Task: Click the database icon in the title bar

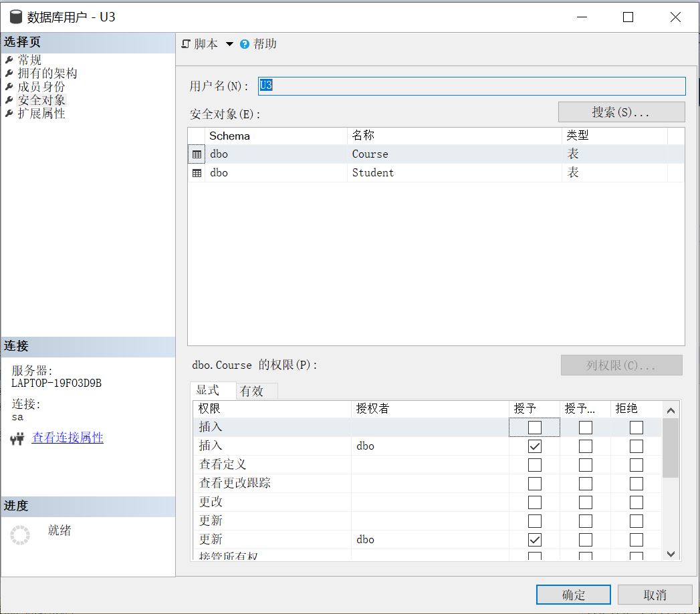Action: (x=15, y=17)
